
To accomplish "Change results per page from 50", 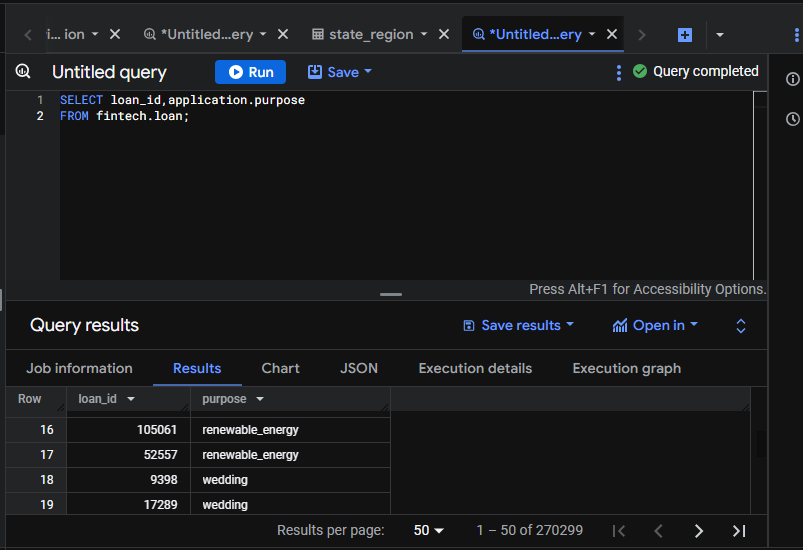I will 429,531.
